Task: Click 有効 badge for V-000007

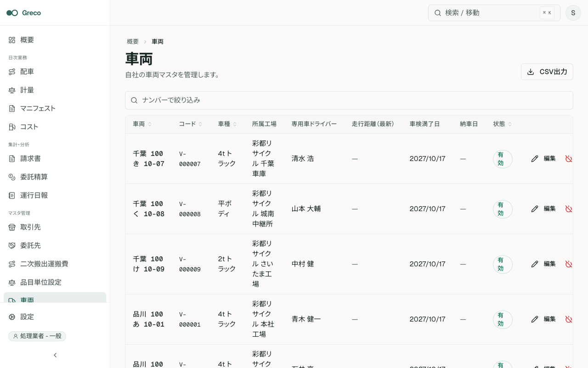Action: click(x=503, y=159)
